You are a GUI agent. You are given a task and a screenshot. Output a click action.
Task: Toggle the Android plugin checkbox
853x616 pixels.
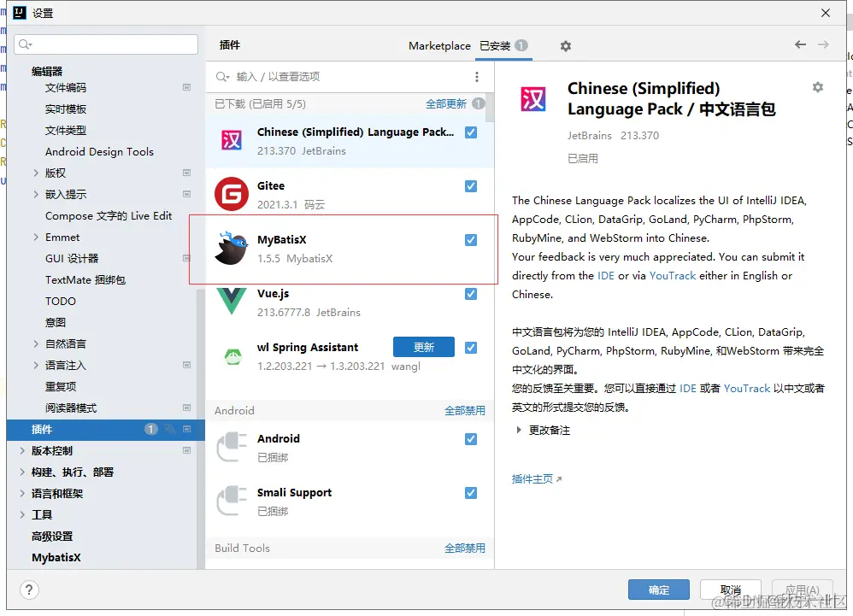coord(471,439)
